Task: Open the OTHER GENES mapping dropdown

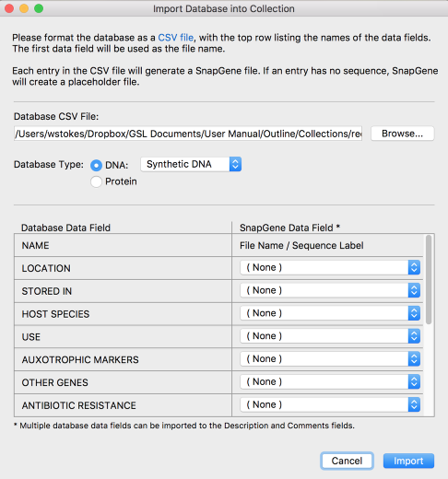Action: tap(330, 381)
